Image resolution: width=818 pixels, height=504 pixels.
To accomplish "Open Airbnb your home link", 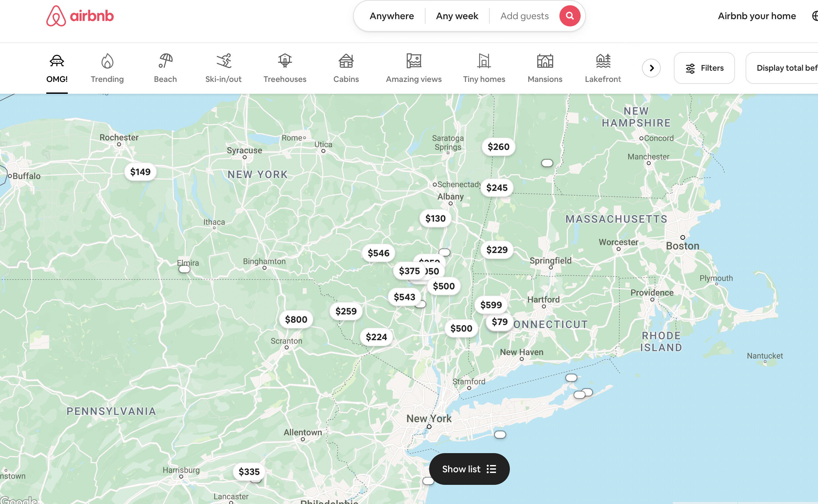I will (757, 16).
